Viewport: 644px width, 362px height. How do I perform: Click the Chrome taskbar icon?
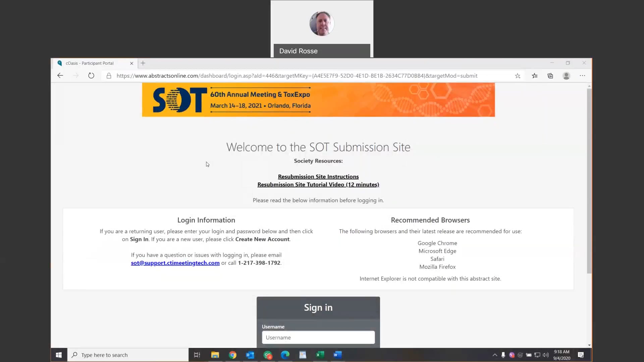point(232,355)
